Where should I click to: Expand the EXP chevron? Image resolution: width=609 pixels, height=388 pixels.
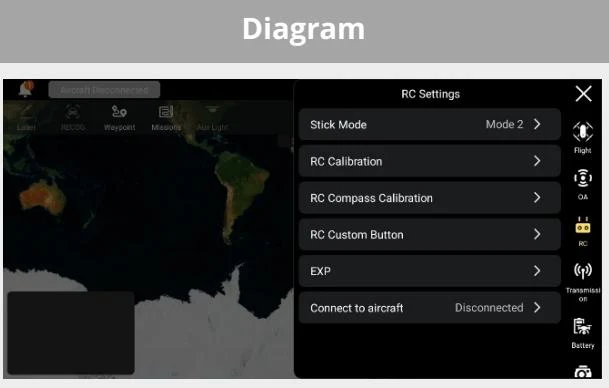point(537,271)
